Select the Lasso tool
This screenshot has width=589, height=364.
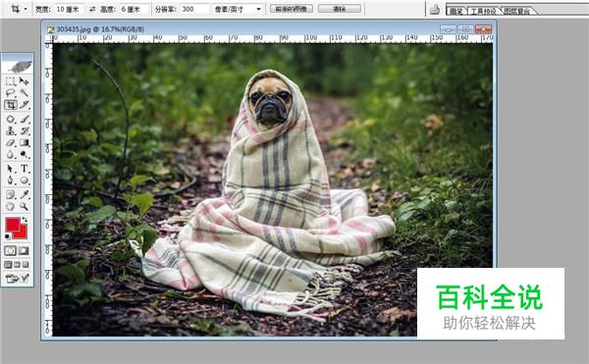[11, 92]
